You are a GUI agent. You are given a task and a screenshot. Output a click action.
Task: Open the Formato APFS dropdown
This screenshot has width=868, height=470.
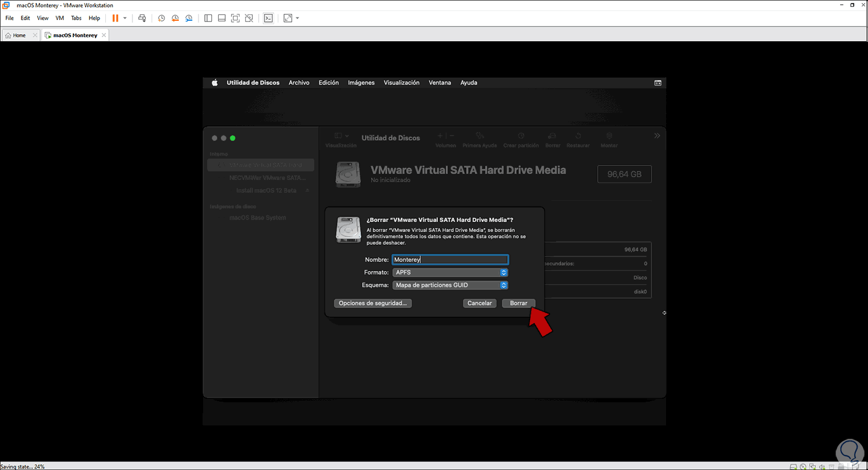[450, 272]
